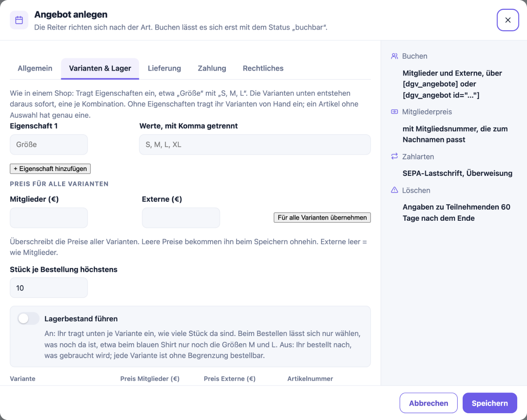Viewport: 527px width, 420px height.
Task: Click the Mitglieder (€) price field
Action: pyautogui.click(x=49, y=218)
